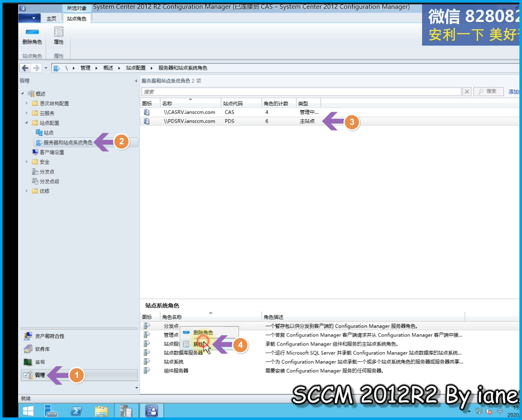Switch to 软件库 workspace
This screenshot has height=420, width=522.
[79, 349]
